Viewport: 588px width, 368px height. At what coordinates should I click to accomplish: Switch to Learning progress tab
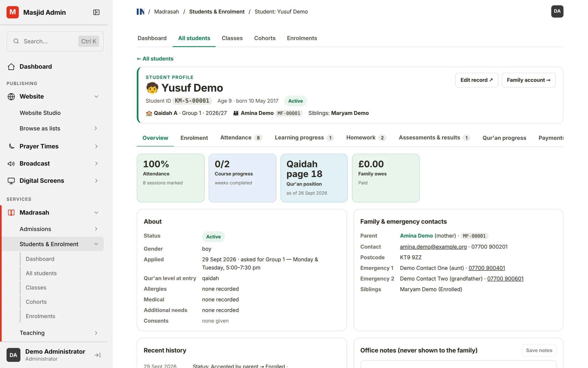[304, 138]
